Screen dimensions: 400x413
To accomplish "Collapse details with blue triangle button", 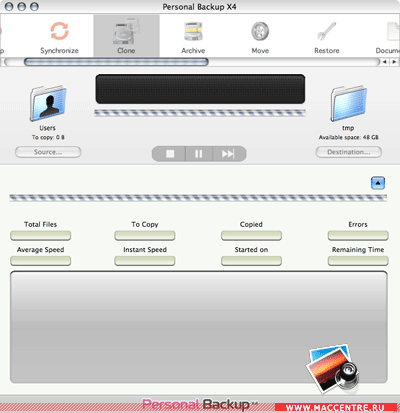I will (x=378, y=183).
